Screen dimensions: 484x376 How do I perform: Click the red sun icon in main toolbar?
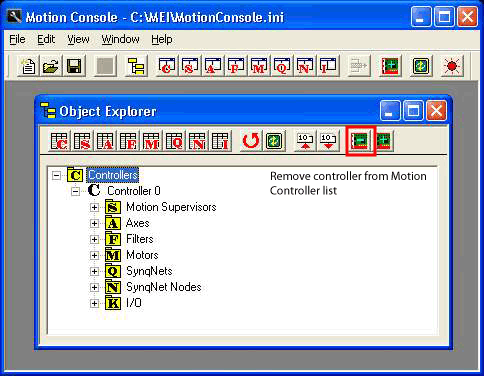click(x=451, y=66)
